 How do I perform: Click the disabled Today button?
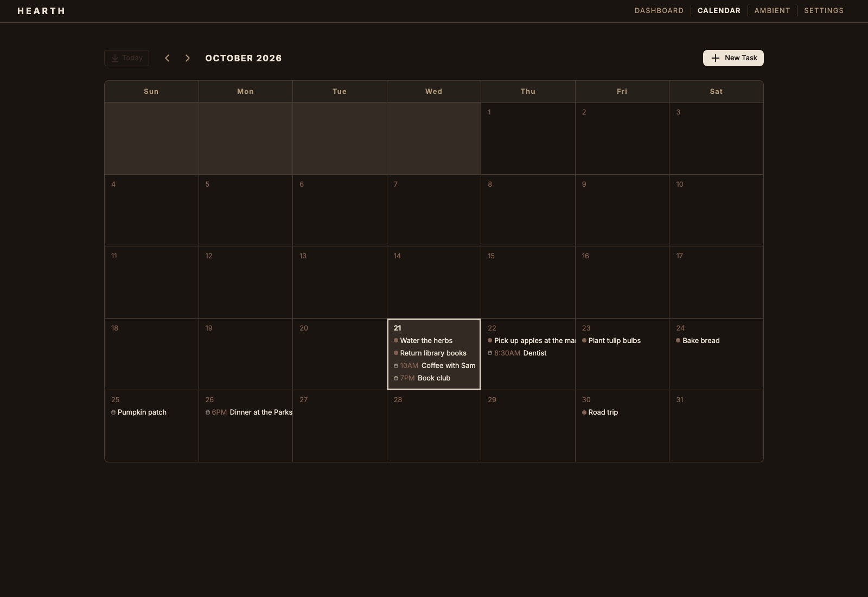(126, 58)
